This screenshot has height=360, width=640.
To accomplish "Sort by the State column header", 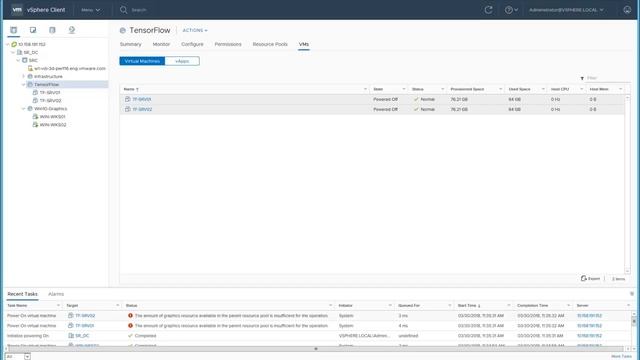I will (x=378, y=89).
